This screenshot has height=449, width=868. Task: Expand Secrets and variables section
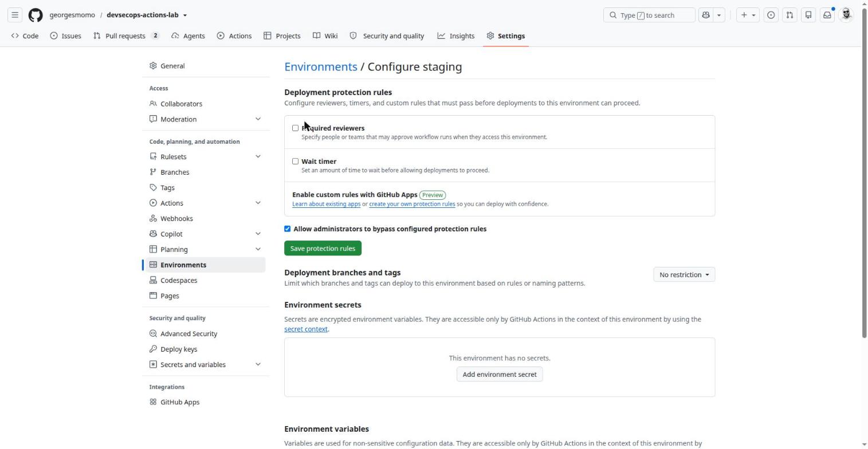point(258,364)
